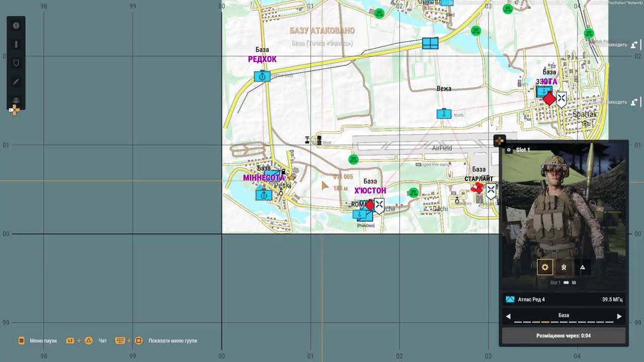Open the pause menu hint
This screenshot has height=362, width=644.
(x=37, y=341)
